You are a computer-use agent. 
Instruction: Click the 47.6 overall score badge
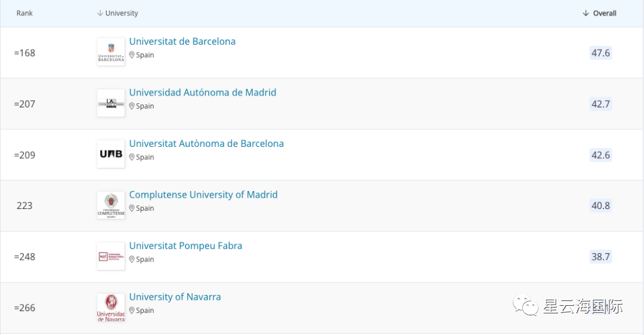point(600,53)
